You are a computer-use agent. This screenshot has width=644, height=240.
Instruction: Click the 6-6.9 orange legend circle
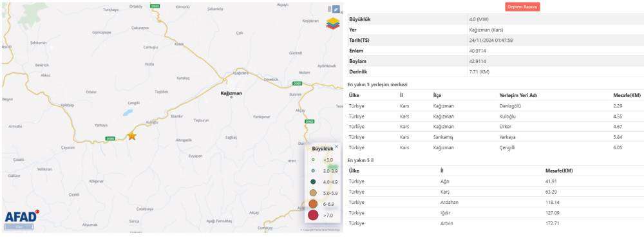(x=313, y=204)
